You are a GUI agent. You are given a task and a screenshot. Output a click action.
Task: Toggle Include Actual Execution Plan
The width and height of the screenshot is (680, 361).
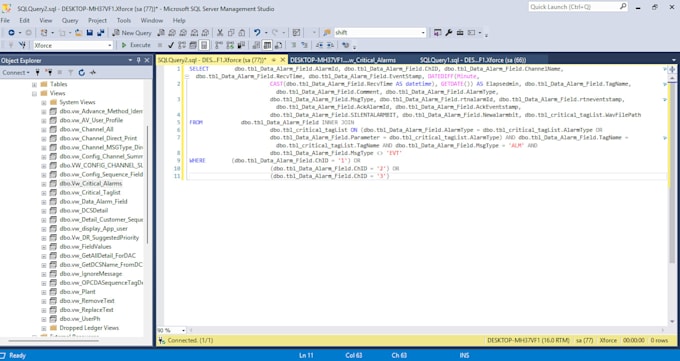219,45
